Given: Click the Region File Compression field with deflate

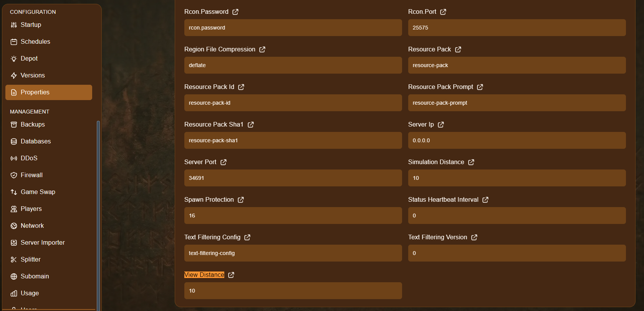Looking at the screenshot, I should [293, 65].
